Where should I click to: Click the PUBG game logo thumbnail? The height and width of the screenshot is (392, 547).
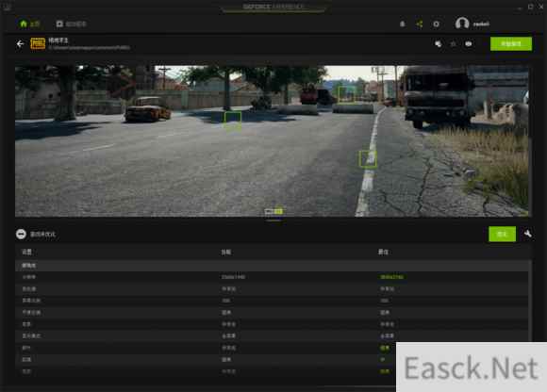tap(38, 44)
